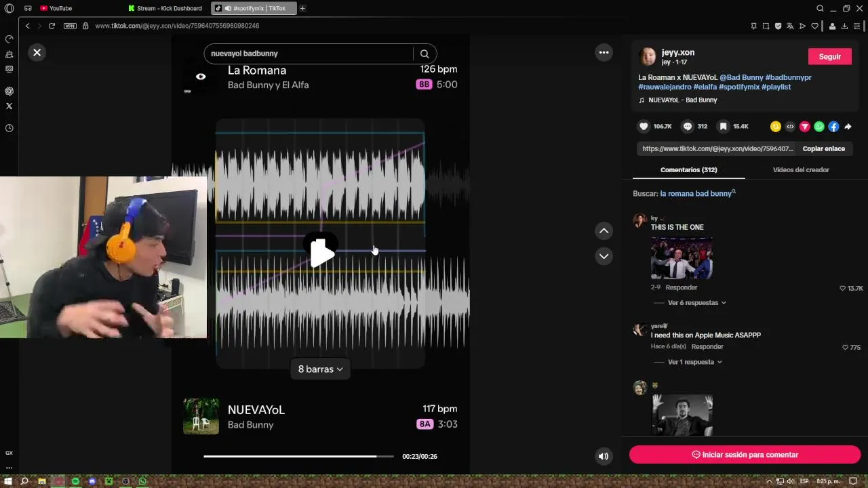Viewport: 868px width, 488px height.
Task: Open Twitch panel next to Opera logo
Action: [28, 8]
